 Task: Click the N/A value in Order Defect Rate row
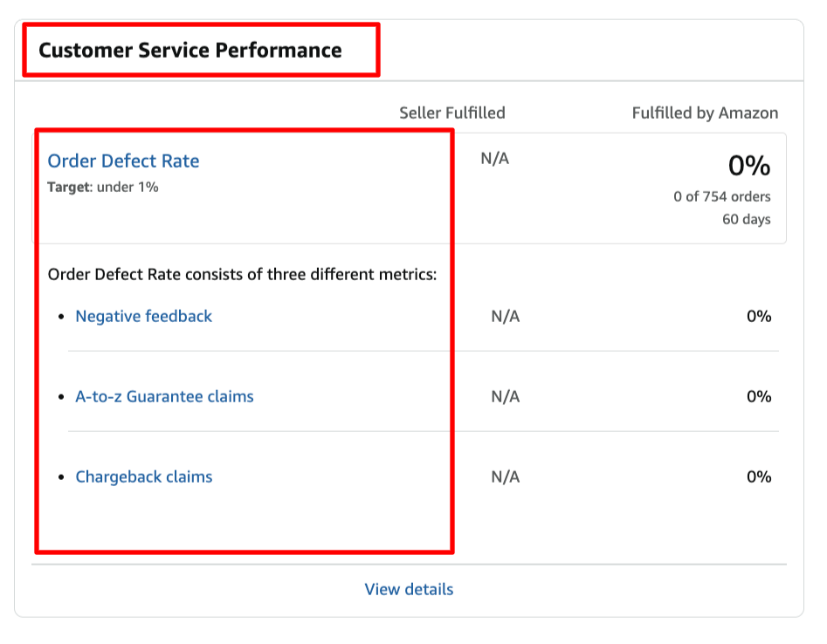pos(495,159)
